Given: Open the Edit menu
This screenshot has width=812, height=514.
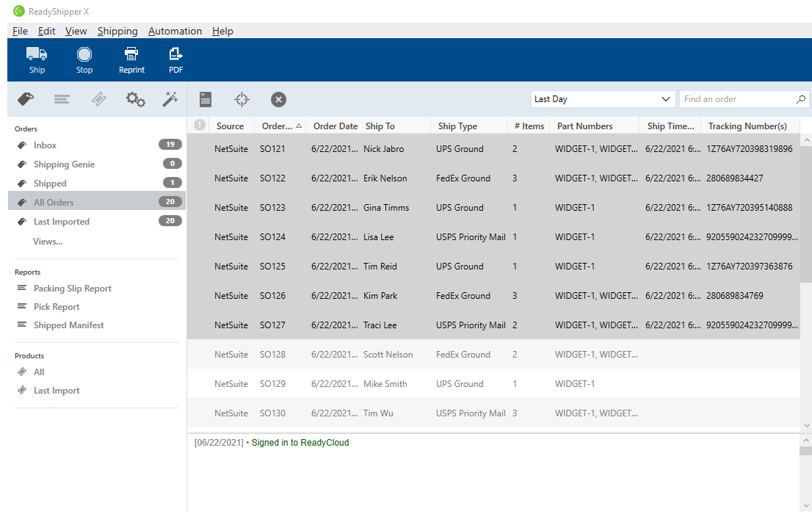Looking at the screenshot, I should [46, 31].
